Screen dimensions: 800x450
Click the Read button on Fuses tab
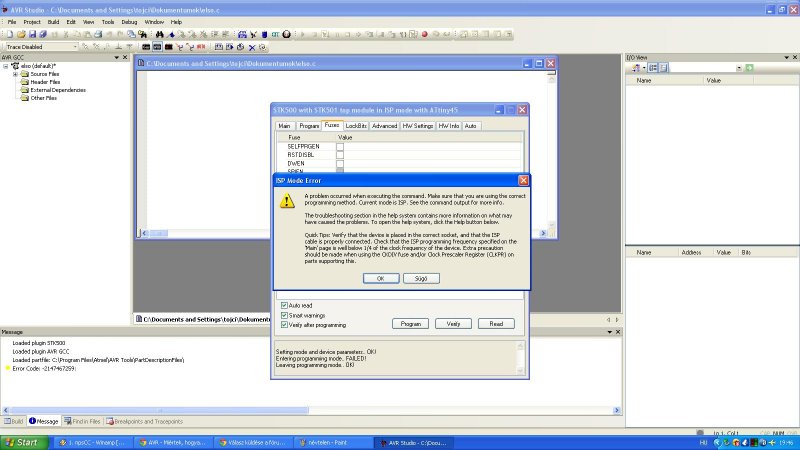pyautogui.click(x=496, y=323)
